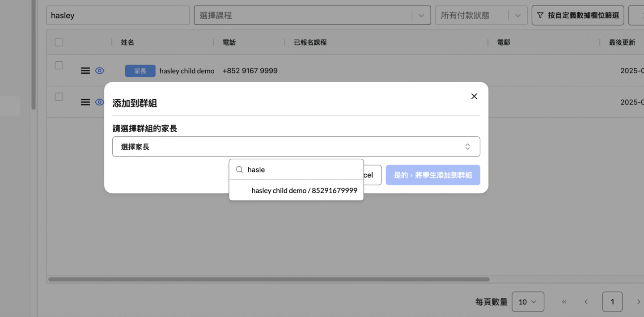
Task: View first row details via eye icon
Action: [99, 71]
